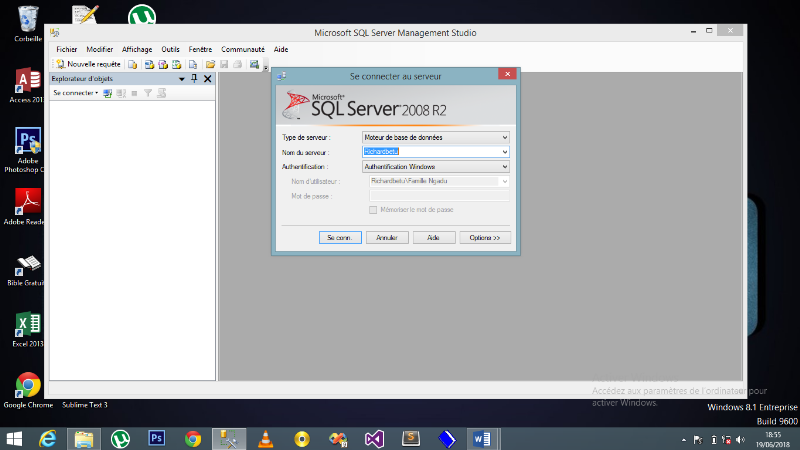Click the Se conn. button
Viewport: 800px width, 450px height.
(x=338, y=238)
